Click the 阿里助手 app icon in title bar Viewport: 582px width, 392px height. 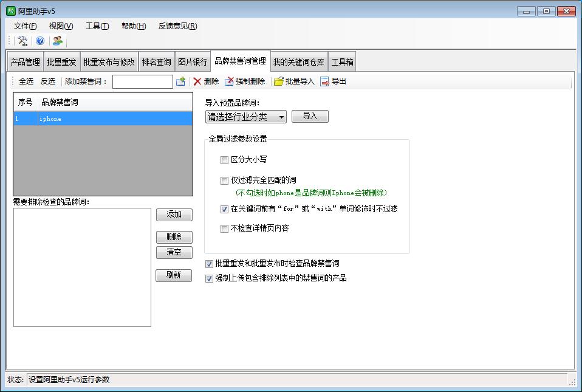(x=11, y=11)
